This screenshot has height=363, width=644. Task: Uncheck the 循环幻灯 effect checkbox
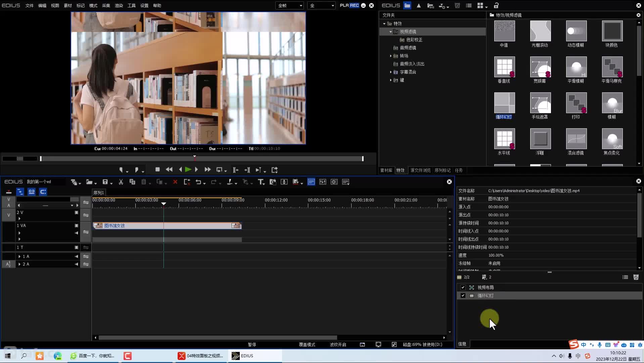[463, 295]
